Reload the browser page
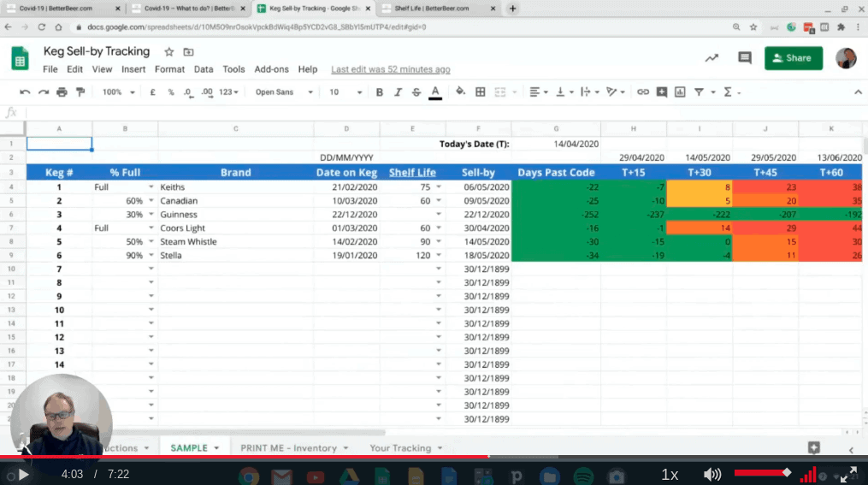 click(42, 27)
